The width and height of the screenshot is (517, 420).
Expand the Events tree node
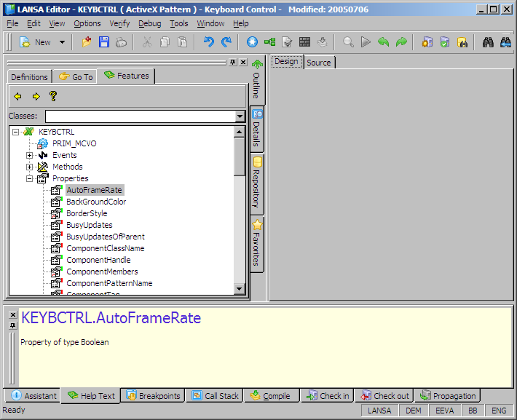tap(30, 155)
